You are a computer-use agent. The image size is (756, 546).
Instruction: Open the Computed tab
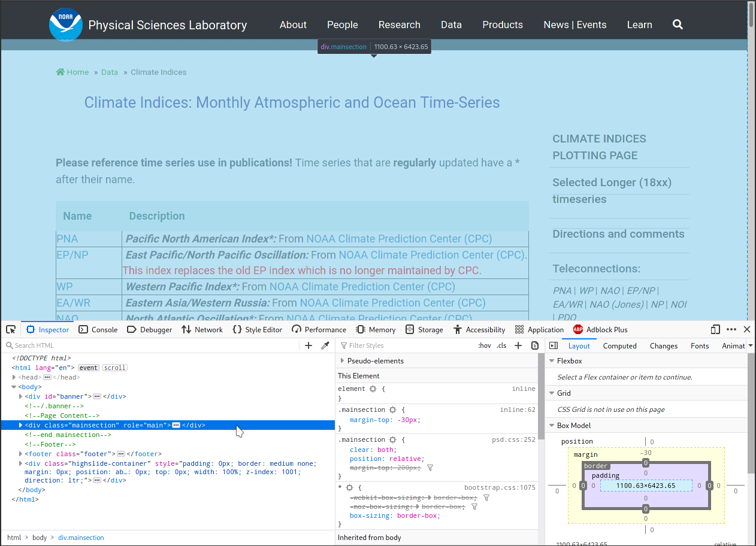point(619,345)
